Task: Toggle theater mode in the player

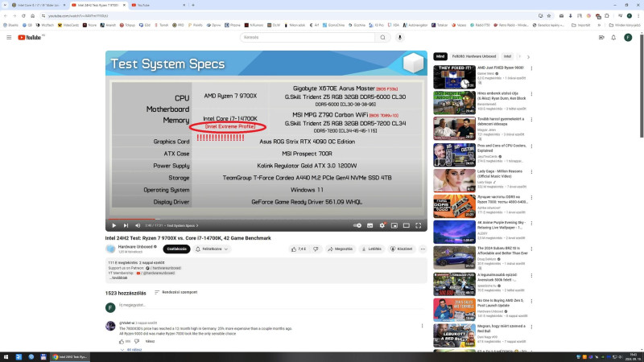Action: [407, 225]
